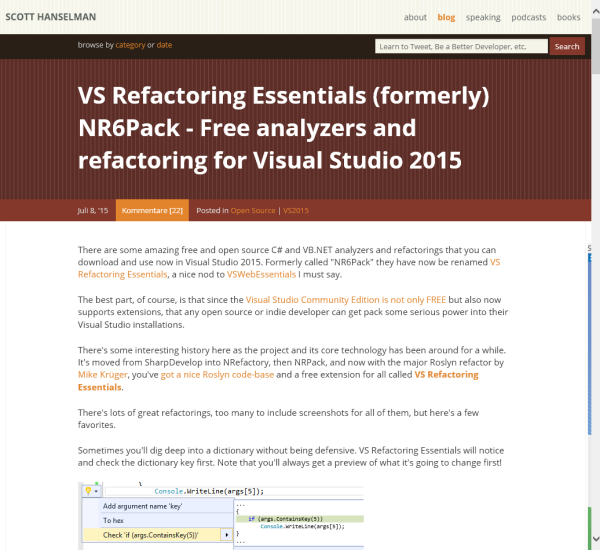Screen dimensions: 600x550
Task: Go to the blog section
Action: pos(446,17)
